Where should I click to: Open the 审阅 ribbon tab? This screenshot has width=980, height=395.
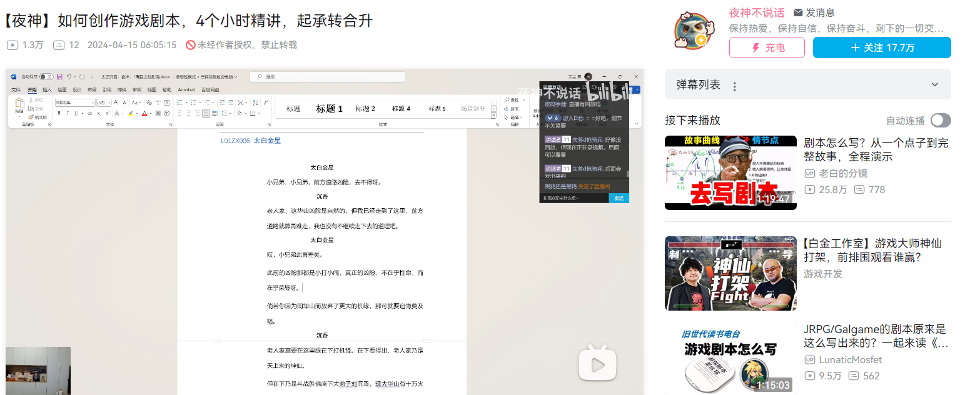tap(136, 90)
